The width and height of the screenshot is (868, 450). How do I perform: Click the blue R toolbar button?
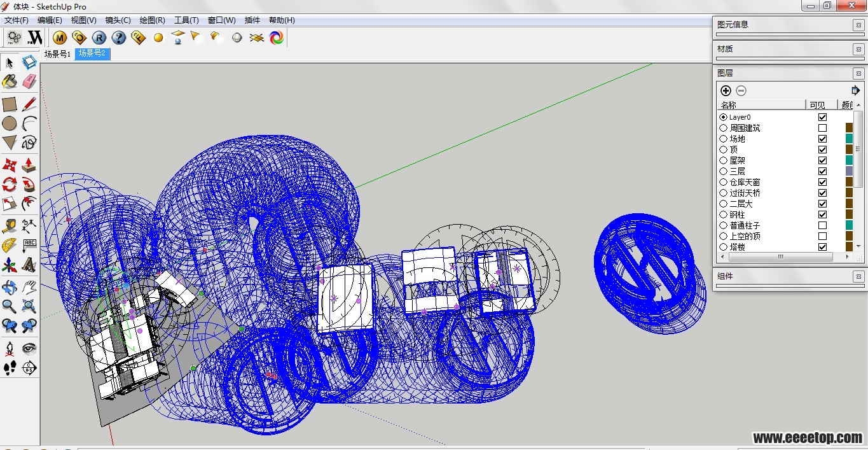point(99,38)
